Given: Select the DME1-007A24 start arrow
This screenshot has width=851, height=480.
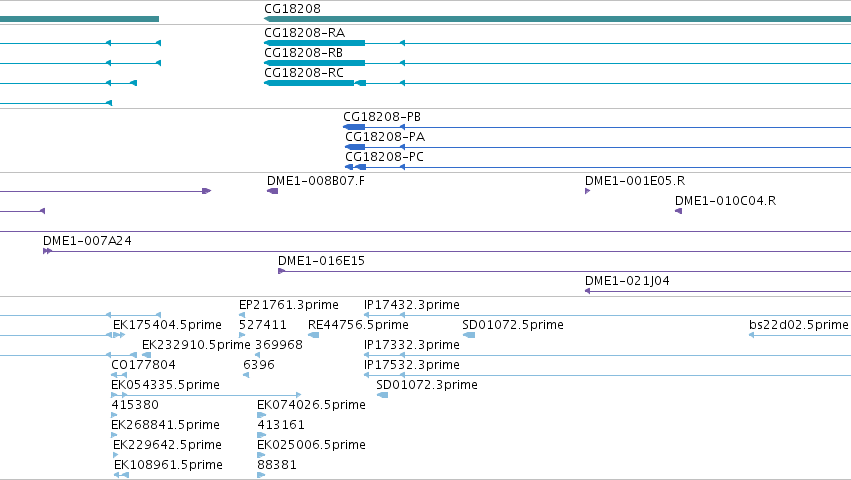Looking at the screenshot, I should pos(47,251).
